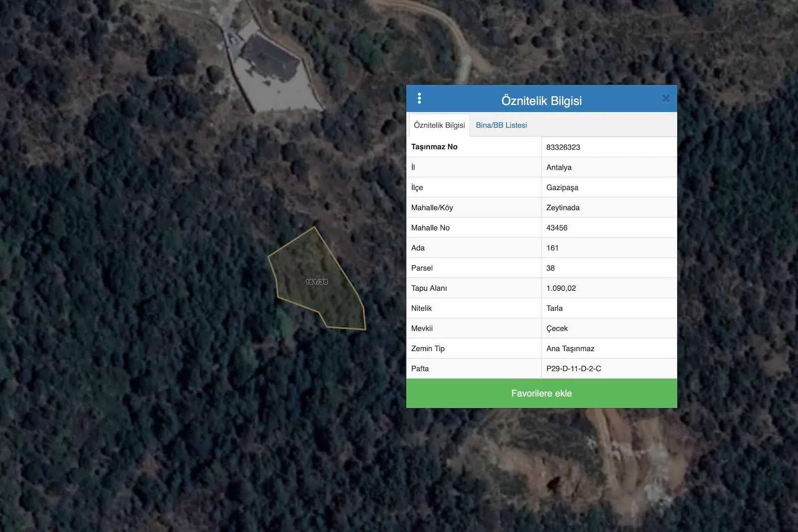Click the Öznitelik Bilgisi panel title bar
This screenshot has height=532, width=798.
coord(541,100)
